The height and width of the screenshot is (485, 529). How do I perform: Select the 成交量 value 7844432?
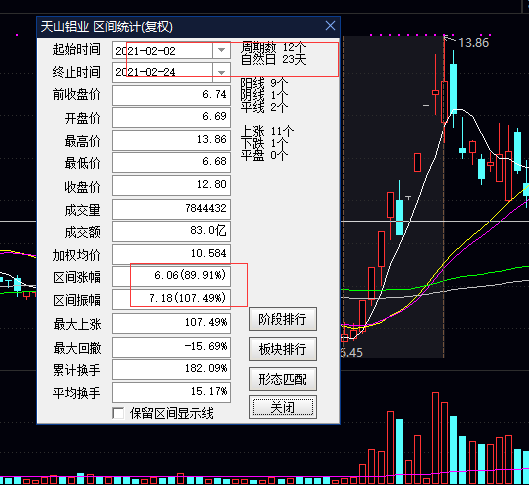171,209
